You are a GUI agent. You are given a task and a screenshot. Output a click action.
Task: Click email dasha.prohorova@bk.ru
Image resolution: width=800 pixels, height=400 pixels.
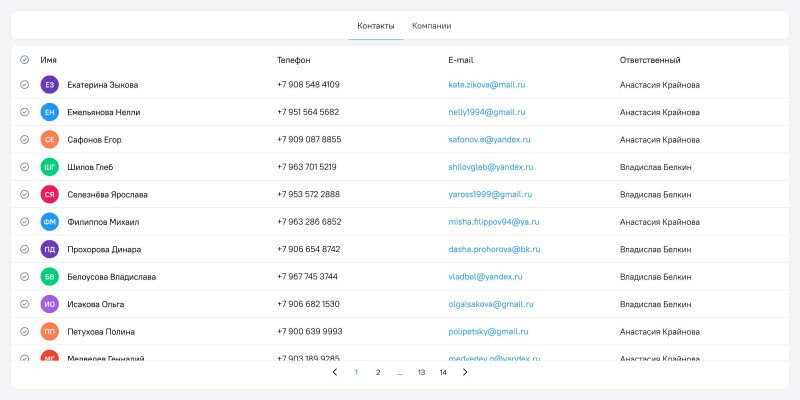click(x=494, y=249)
